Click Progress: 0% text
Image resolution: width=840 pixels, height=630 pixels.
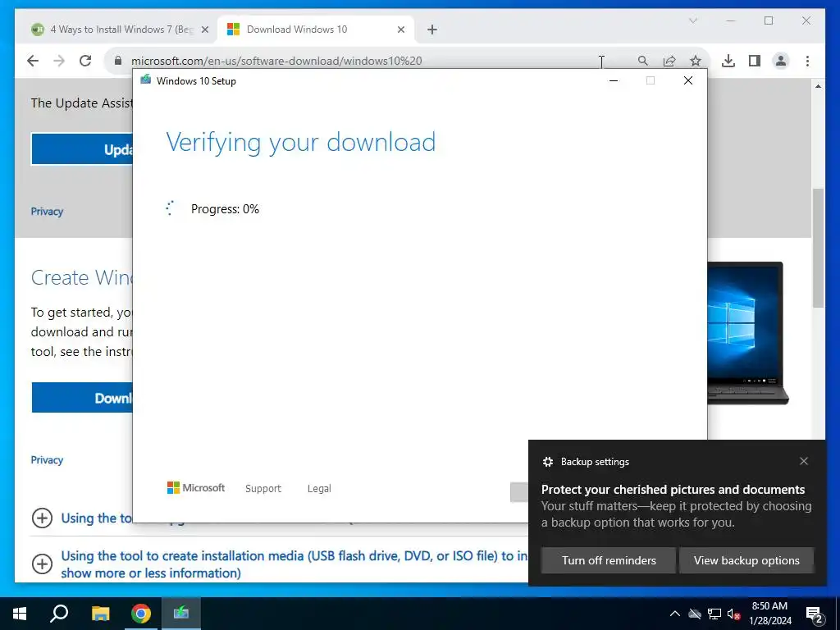coord(225,209)
